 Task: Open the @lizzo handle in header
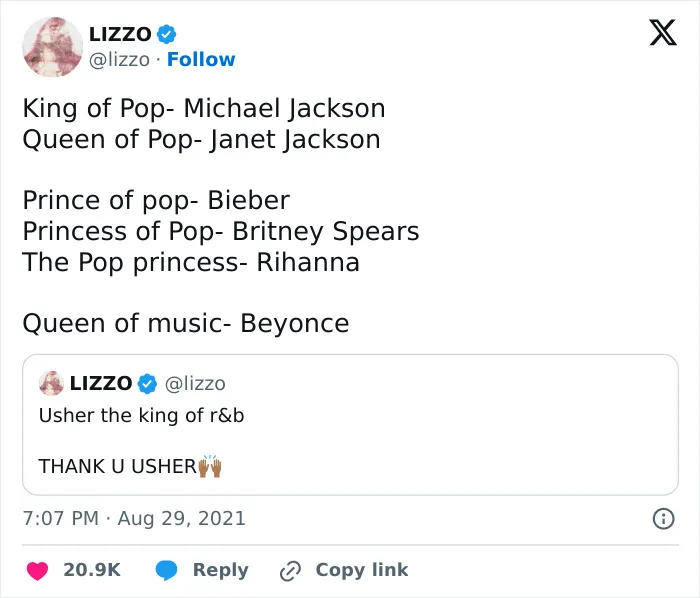119,60
